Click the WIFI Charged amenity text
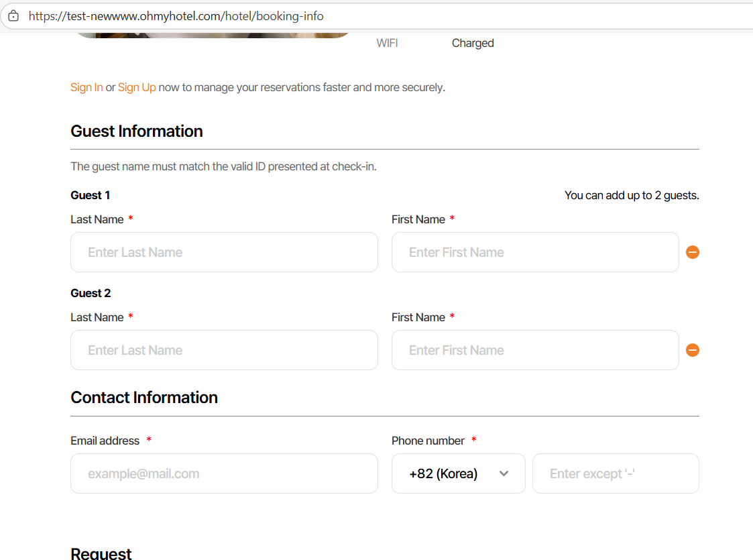Image resolution: width=753 pixels, height=560 pixels. point(472,43)
